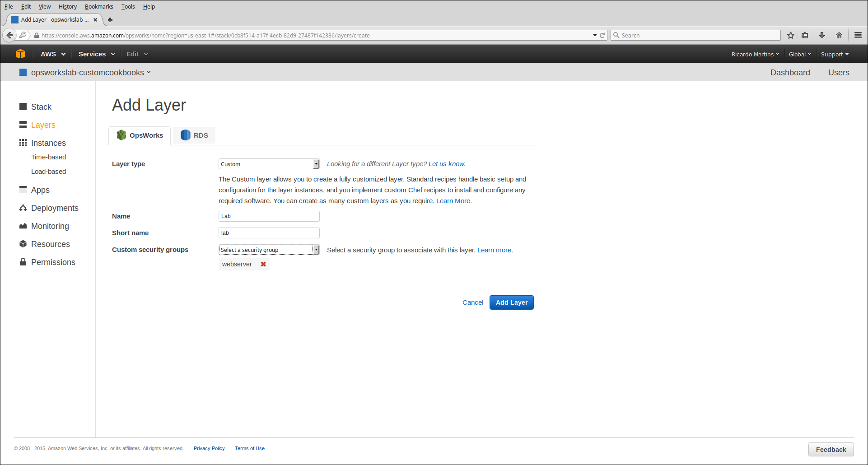Go to Deployments in the sidebar
The image size is (868, 465).
55,208
